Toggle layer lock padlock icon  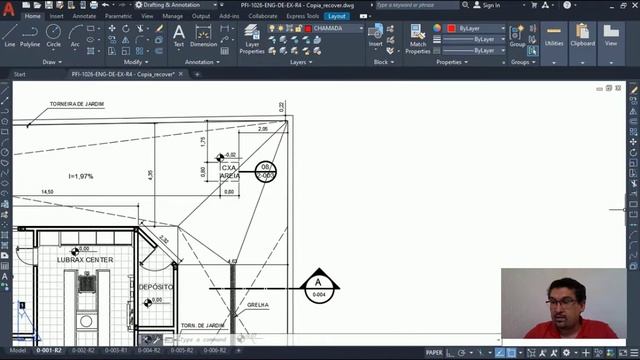coord(298,28)
